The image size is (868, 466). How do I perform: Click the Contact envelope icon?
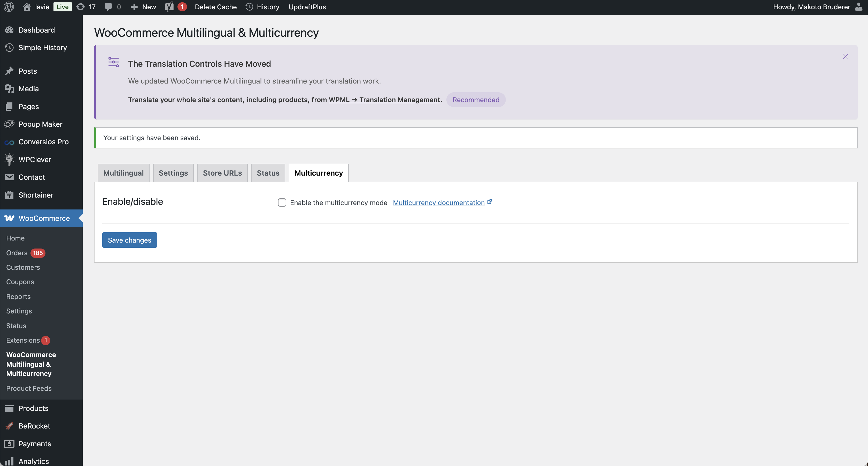(10, 177)
